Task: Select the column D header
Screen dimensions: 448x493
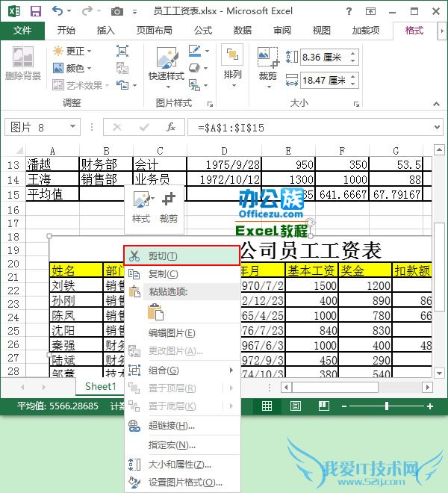Action: tap(224, 151)
